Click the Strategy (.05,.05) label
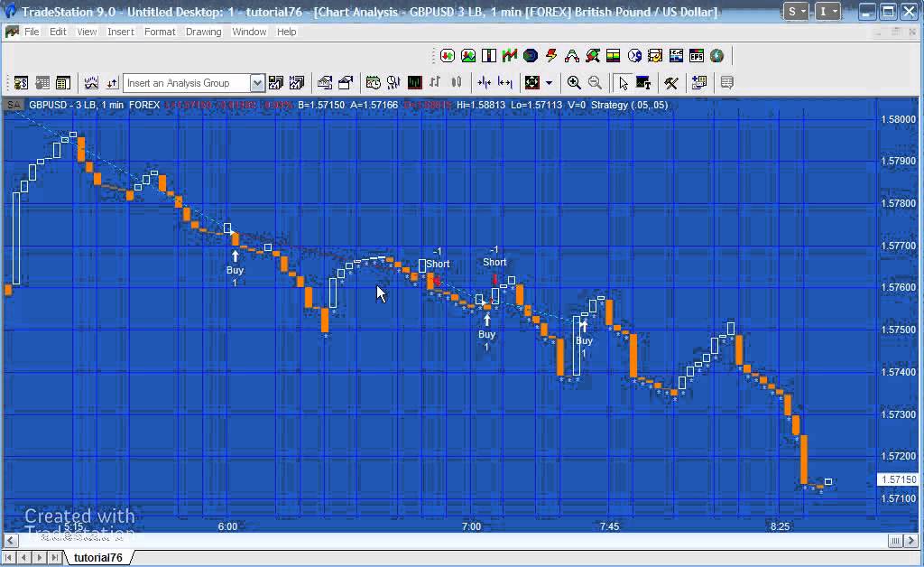 629,105
